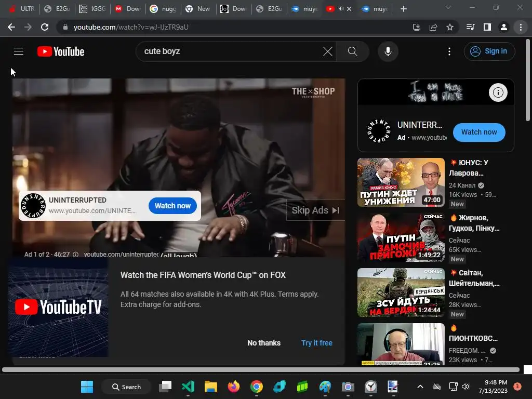Screen dimensions: 532x399
Task: Open the 'ПУТИН ЖДЕТ УНИЖЕНИЯ' video thumbnail
Action: coord(401,182)
